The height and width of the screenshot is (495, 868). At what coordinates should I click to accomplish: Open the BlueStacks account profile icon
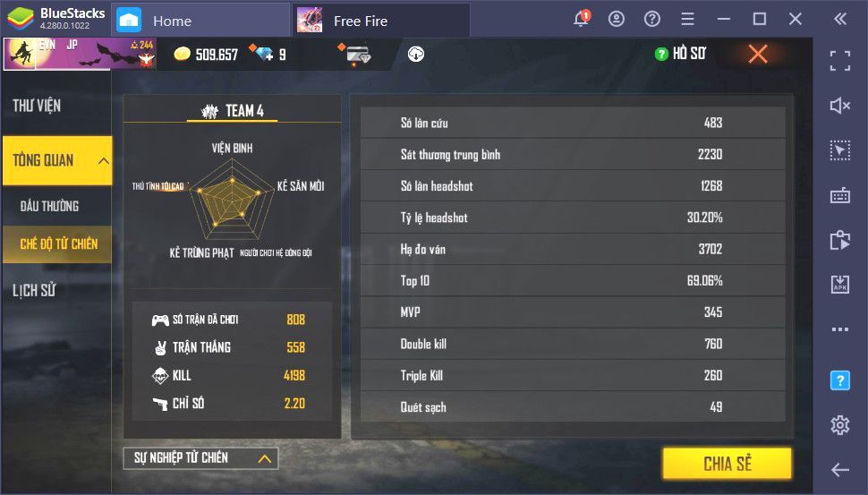click(617, 20)
